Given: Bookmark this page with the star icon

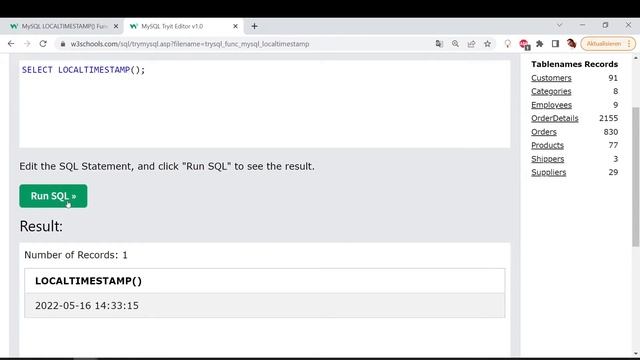Looking at the screenshot, I should tap(487, 44).
